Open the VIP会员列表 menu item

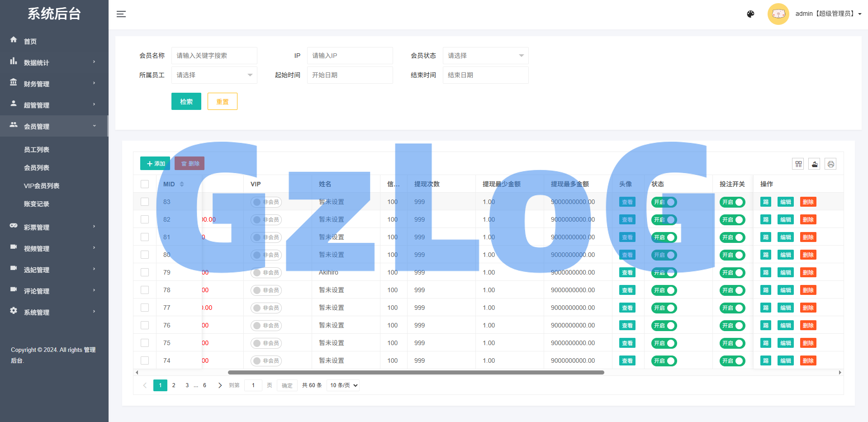42,185
